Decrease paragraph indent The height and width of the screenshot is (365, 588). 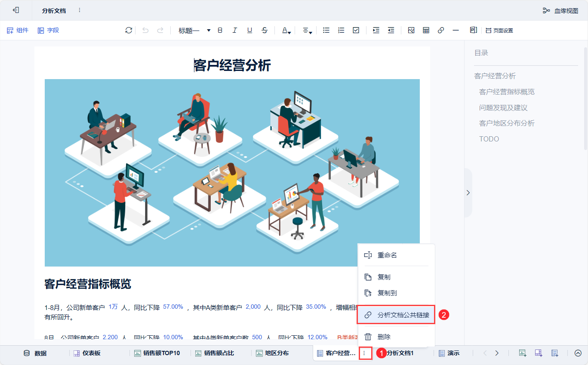click(x=391, y=30)
